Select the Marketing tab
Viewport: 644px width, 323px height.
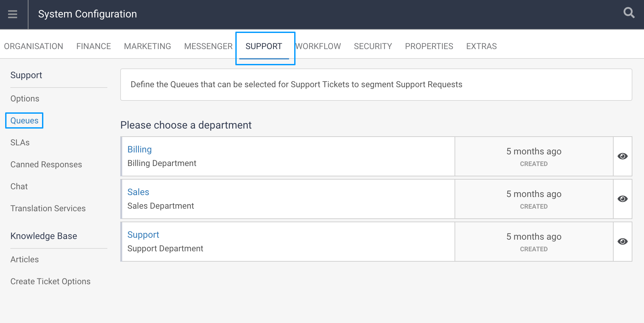147,46
